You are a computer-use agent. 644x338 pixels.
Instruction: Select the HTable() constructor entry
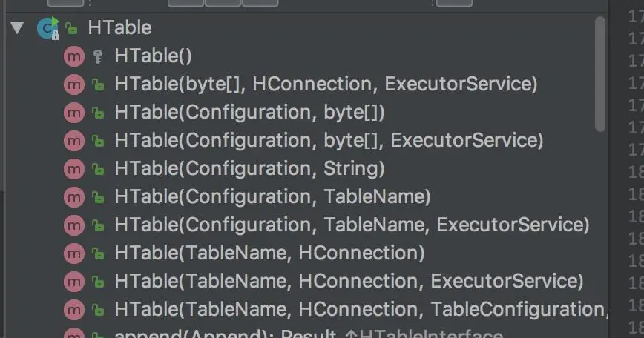tap(153, 56)
